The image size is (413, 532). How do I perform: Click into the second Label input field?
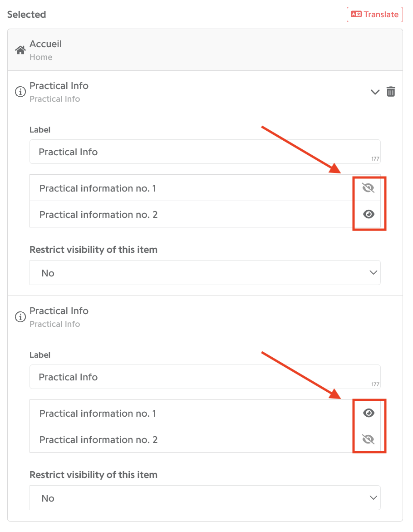[205, 377]
